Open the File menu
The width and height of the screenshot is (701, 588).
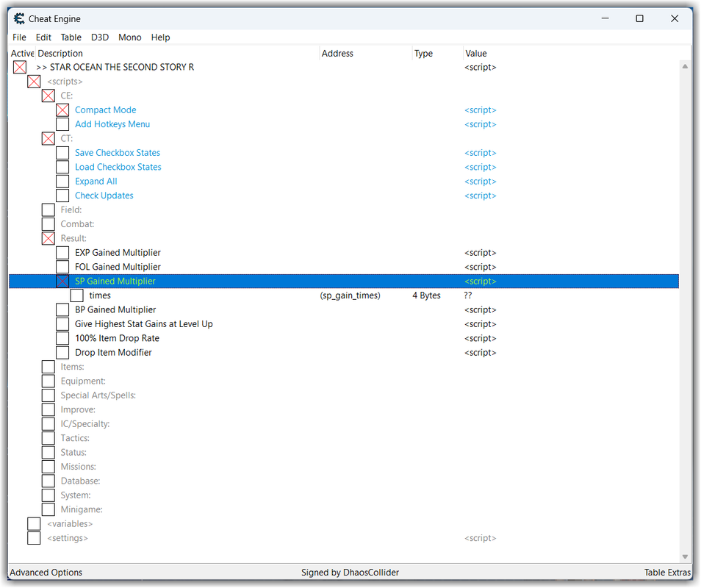click(19, 37)
